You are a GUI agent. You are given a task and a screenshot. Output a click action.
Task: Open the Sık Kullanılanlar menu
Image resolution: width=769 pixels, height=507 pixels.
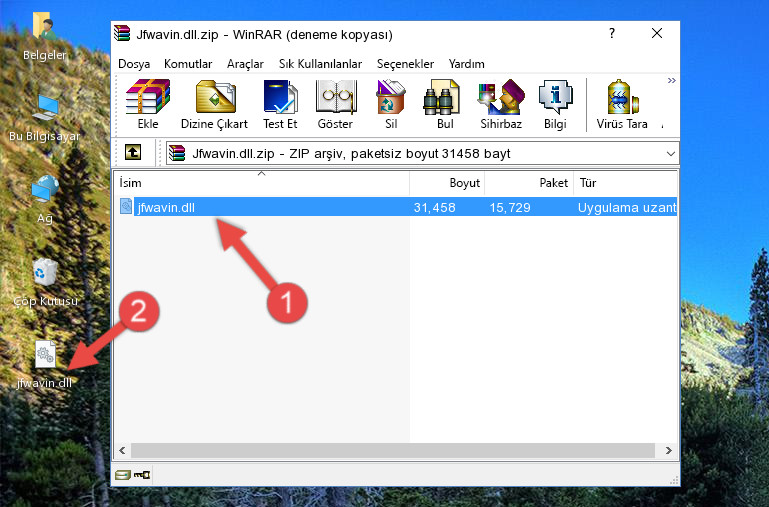[320, 64]
